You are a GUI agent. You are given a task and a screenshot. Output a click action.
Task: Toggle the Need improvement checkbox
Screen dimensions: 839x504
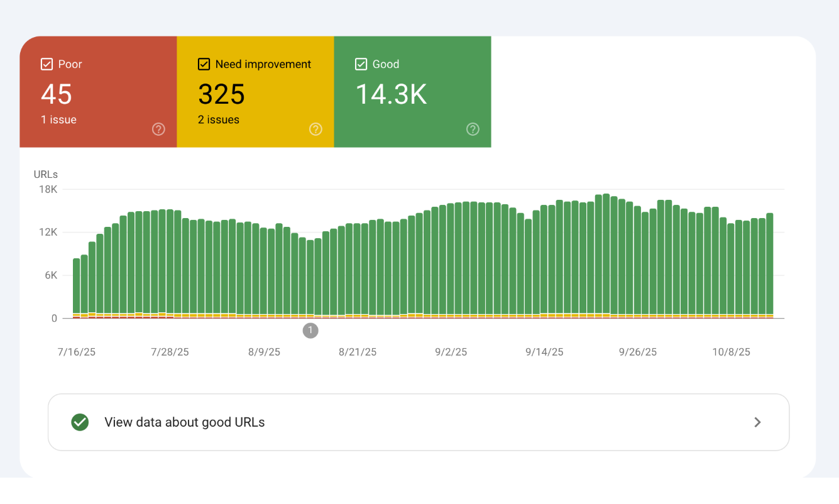click(204, 64)
